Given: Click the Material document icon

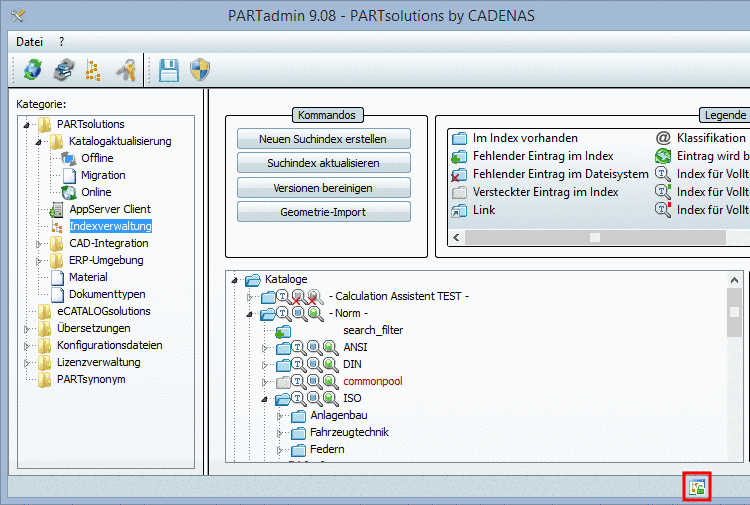Looking at the screenshot, I should click(x=57, y=277).
